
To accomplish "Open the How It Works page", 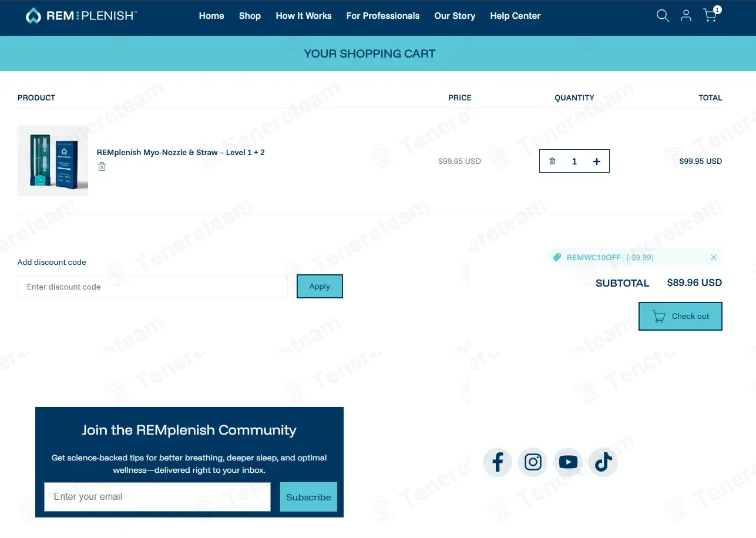I will 304,16.
